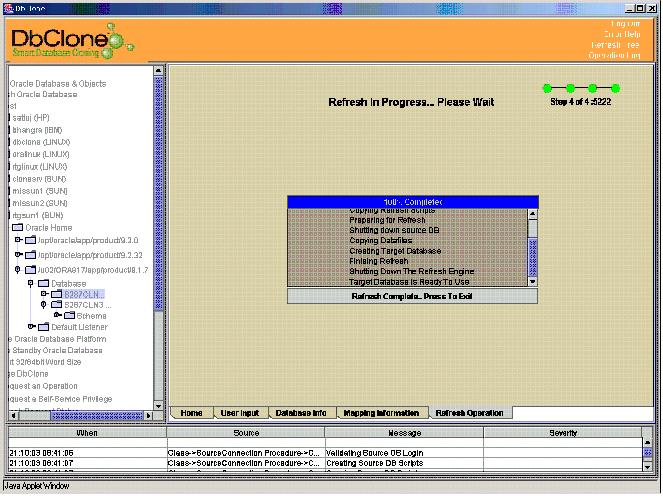Click progress list scrollbar up arrow
The image size is (663, 496).
coord(533,214)
